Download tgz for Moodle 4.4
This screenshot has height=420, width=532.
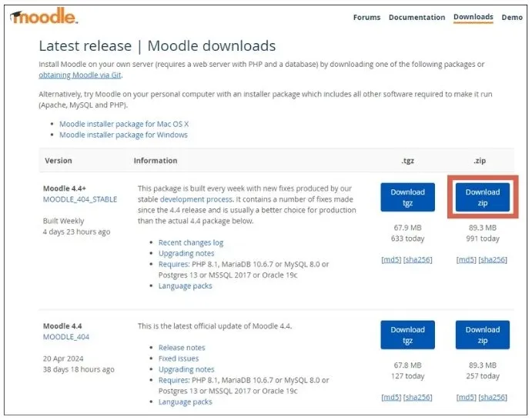coord(407,335)
